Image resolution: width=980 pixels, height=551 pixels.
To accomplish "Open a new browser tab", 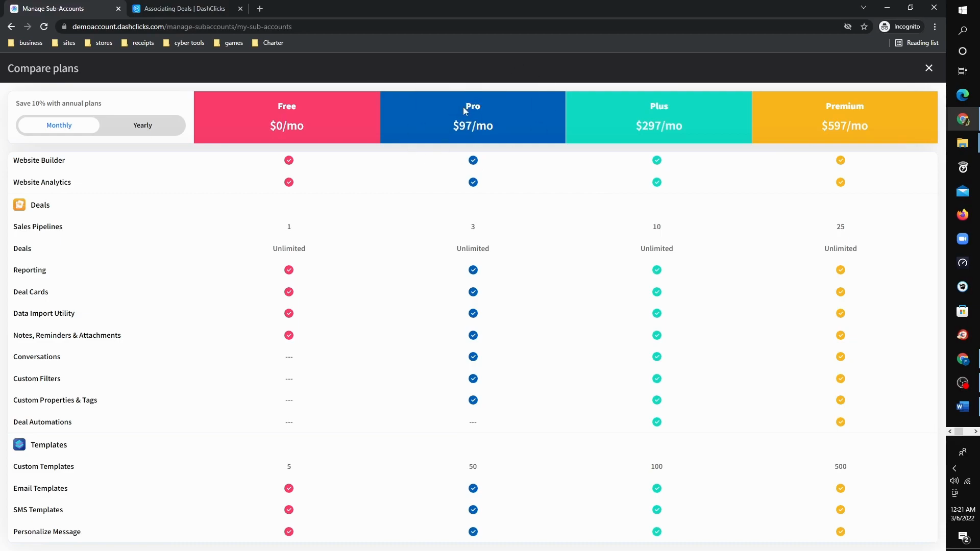I will [260, 9].
